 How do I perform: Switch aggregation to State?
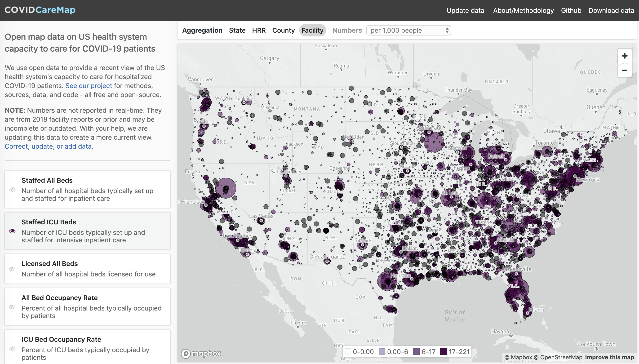237,31
